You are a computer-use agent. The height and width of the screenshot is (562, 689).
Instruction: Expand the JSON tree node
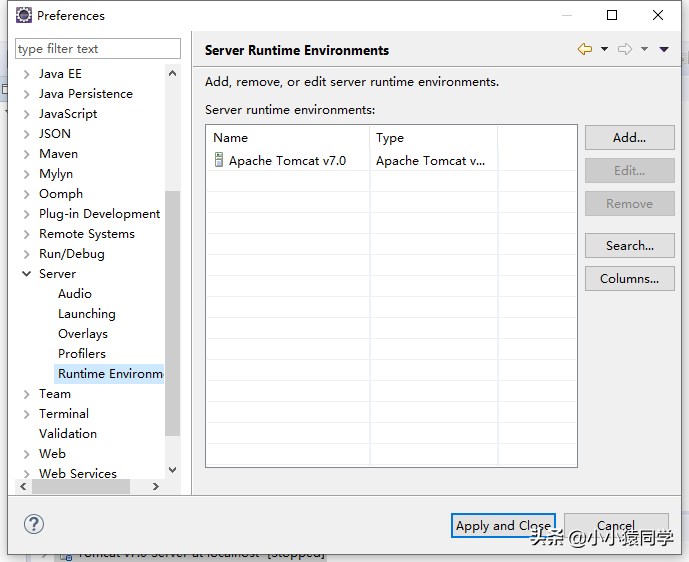tap(27, 134)
